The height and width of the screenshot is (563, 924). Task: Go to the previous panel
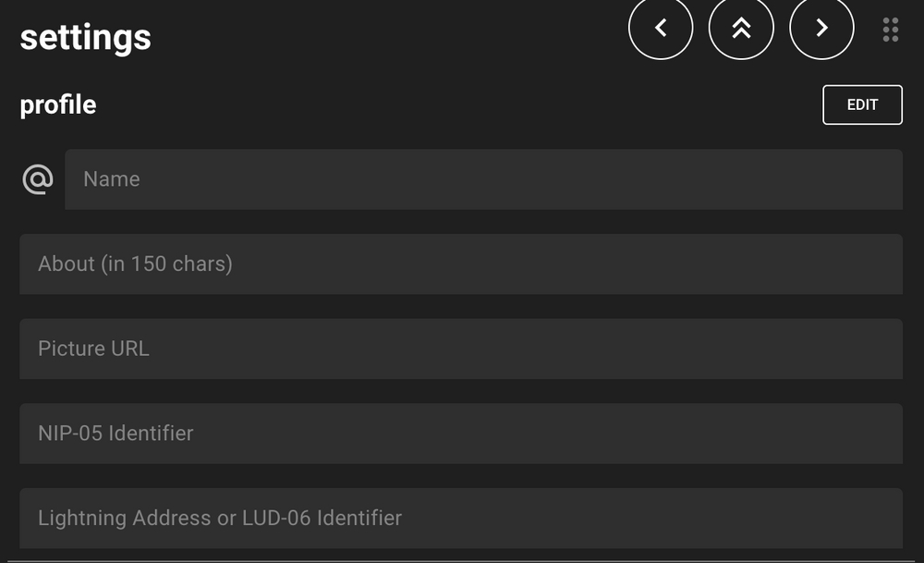coord(661,29)
